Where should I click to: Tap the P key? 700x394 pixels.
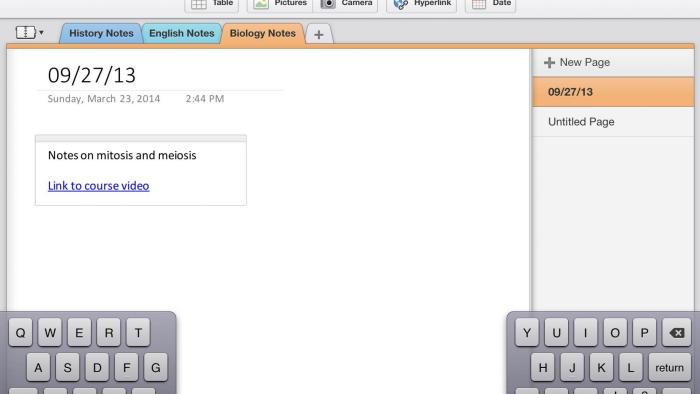coord(644,332)
